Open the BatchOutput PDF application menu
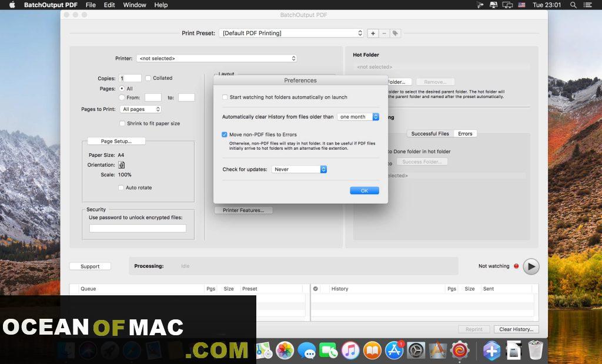Image resolution: width=602 pixels, height=364 pixels. [x=51, y=5]
